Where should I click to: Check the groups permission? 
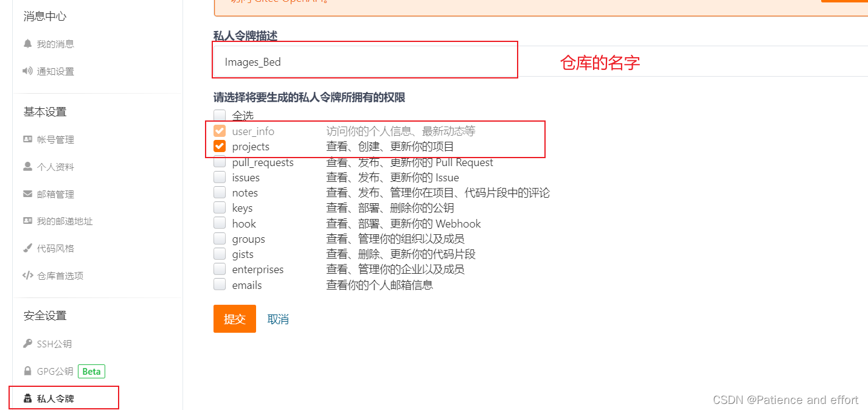pos(220,238)
